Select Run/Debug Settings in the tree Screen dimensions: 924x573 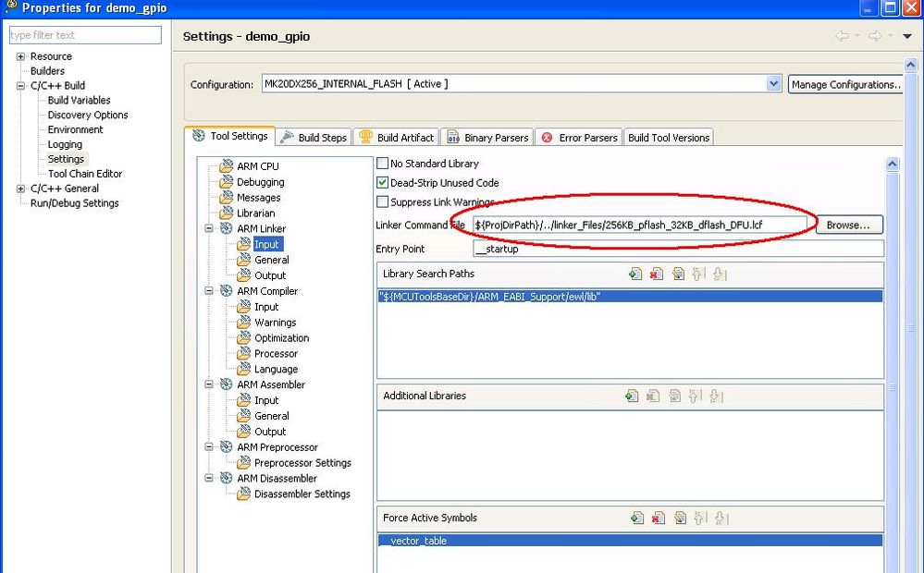coord(75,203)
